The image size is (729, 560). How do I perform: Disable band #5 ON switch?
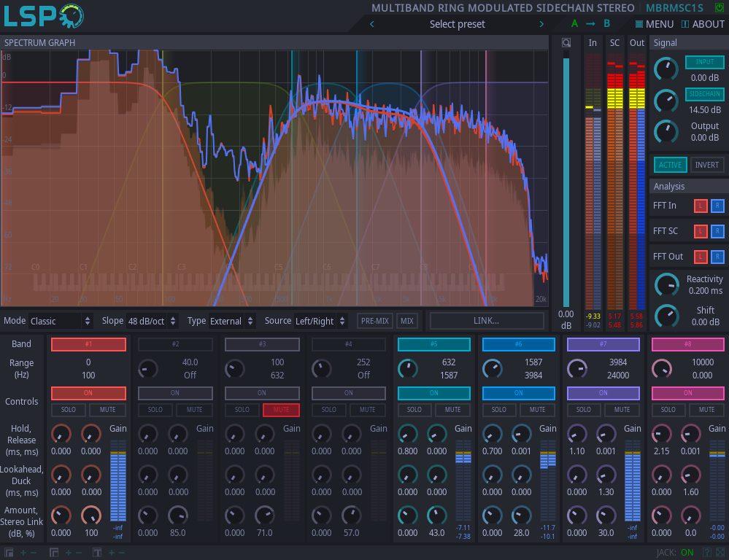tap(433, 393)
